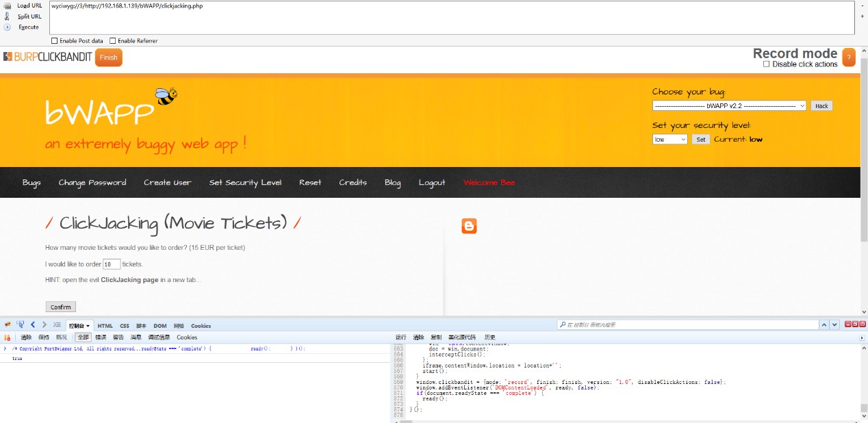The height and width of the screenshot is (423, 868).
Task: Click 保持 persist button in console
Action: click(44, 337)
